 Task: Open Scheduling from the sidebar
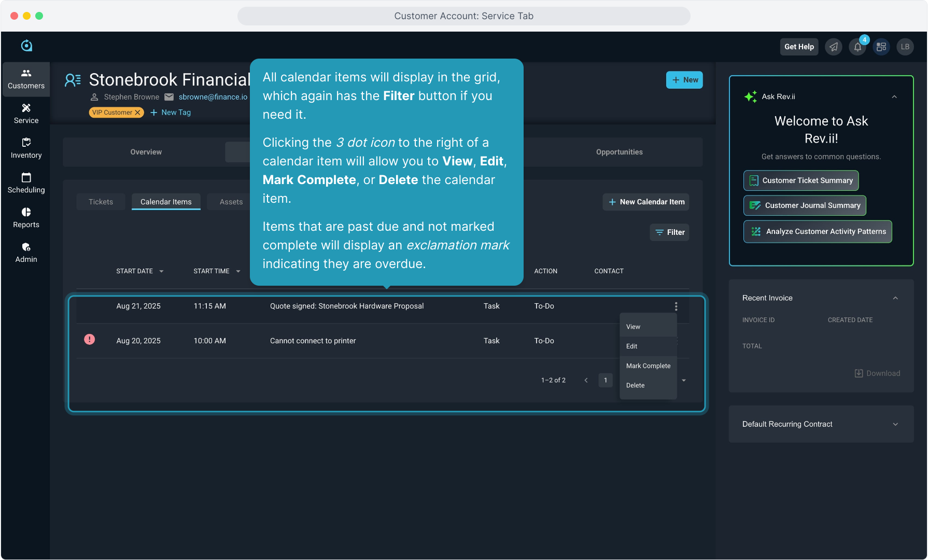tap(26, 183)
